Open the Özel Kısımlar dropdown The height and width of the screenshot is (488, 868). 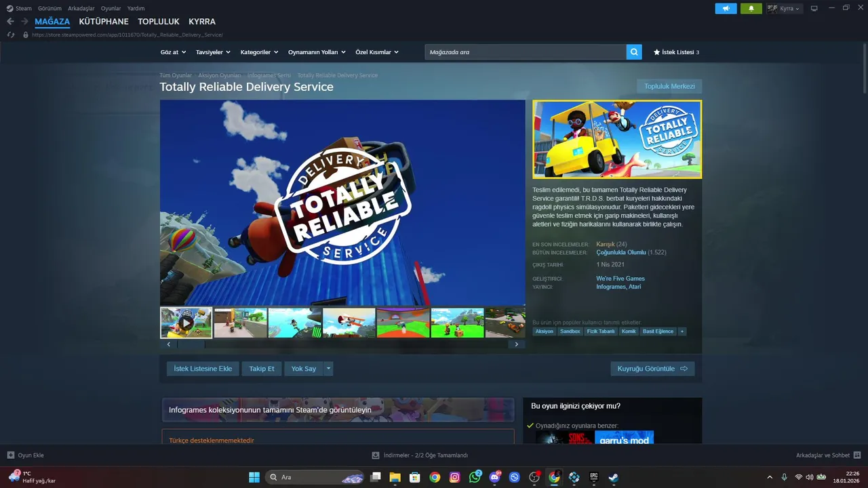click(x=377, y=52)
